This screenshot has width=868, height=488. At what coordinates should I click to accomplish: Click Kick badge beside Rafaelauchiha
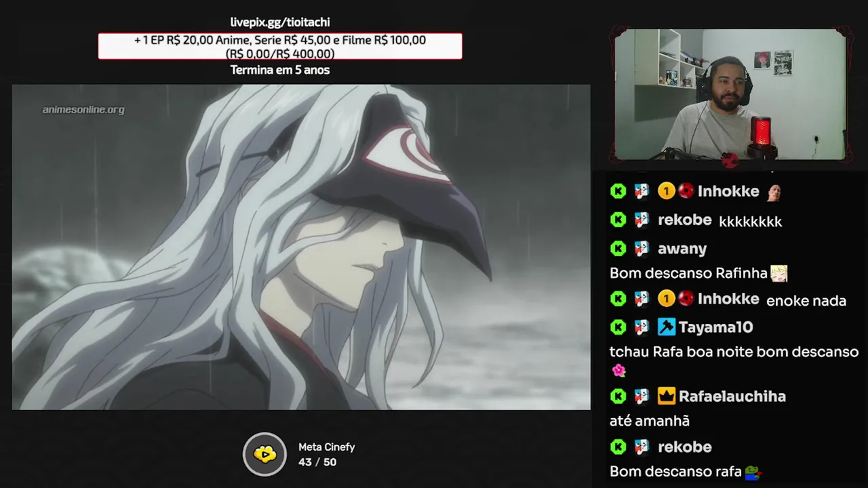click(618, 396)
